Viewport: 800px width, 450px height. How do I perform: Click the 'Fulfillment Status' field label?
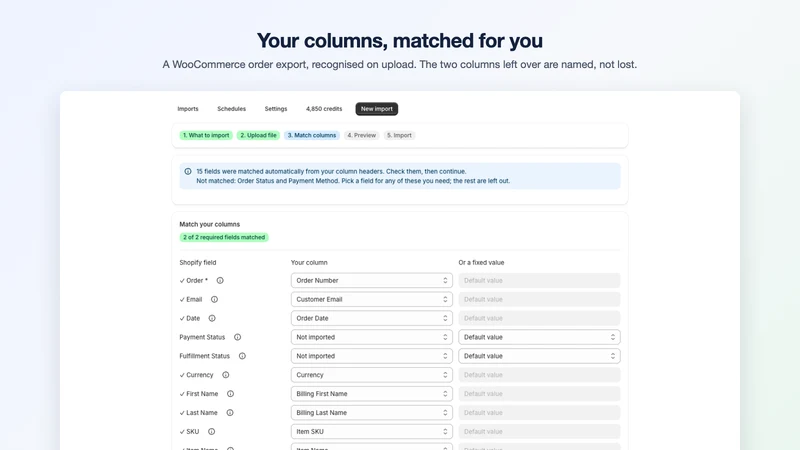pos(205,356)
